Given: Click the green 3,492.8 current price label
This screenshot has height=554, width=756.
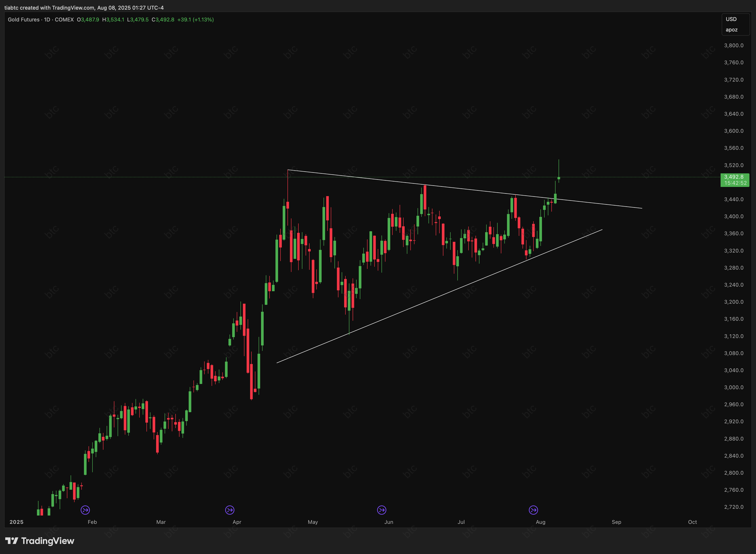Looking at the screenshot, I should [x=733, y=177].
